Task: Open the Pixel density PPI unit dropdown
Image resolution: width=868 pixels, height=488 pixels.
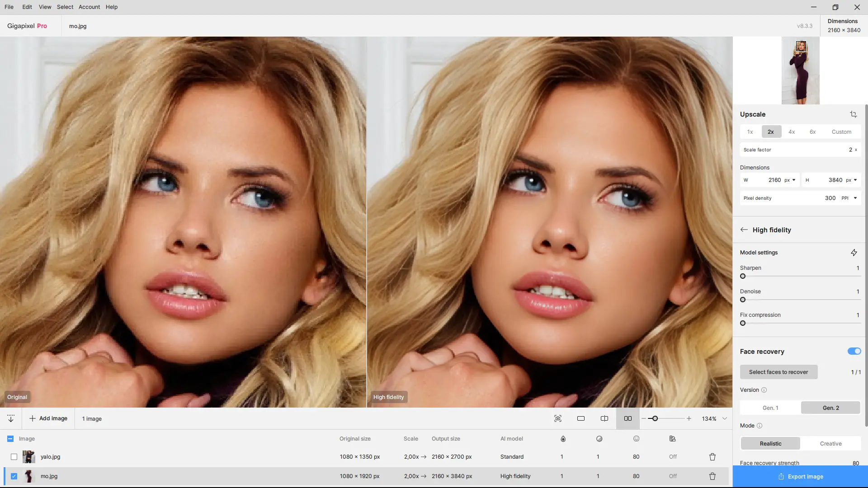Action: click(855, 198)
